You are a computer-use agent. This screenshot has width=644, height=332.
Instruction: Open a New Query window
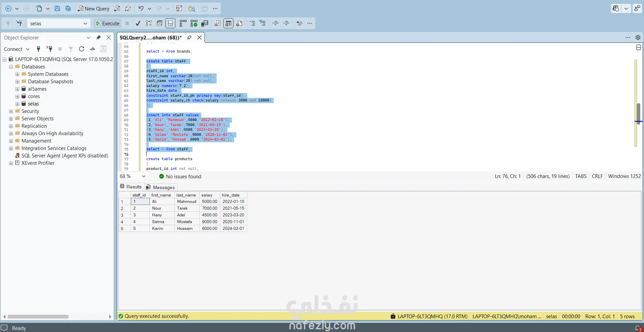[x=93, y=8]
